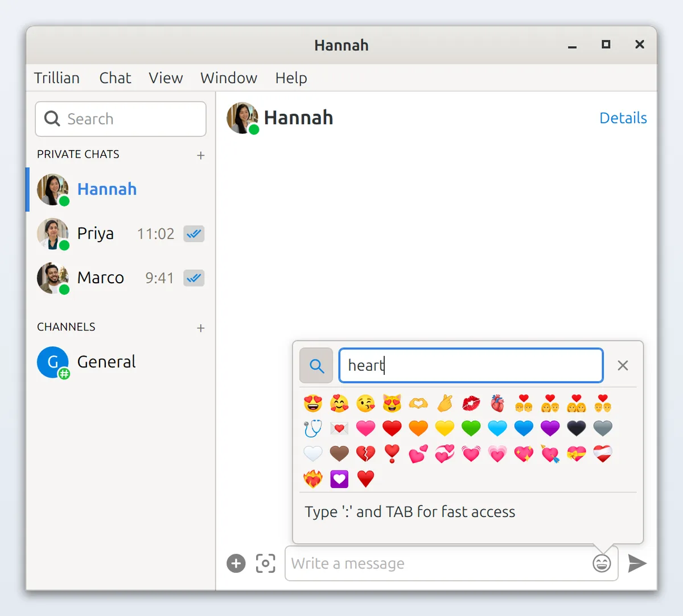Pick the smiling face with heart-eyes emoji
The image size is (683, 616).
313,403
